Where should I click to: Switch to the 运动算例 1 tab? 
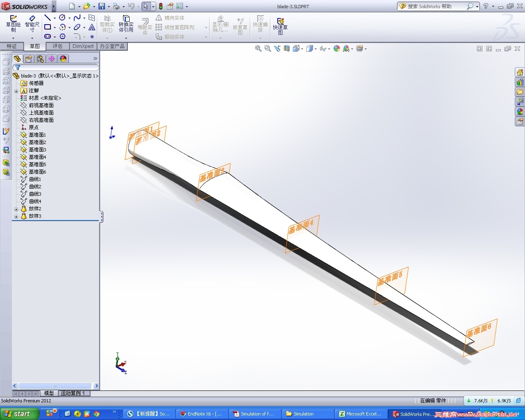tap(73, 393)
